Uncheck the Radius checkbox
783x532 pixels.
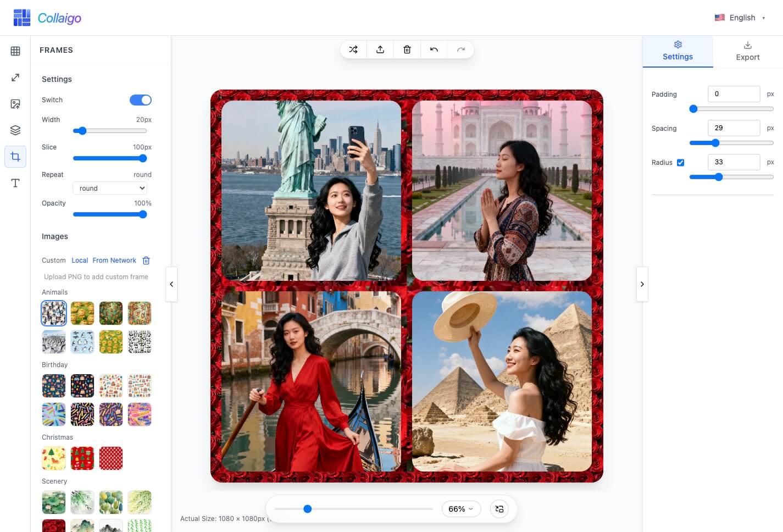(680, 163)
